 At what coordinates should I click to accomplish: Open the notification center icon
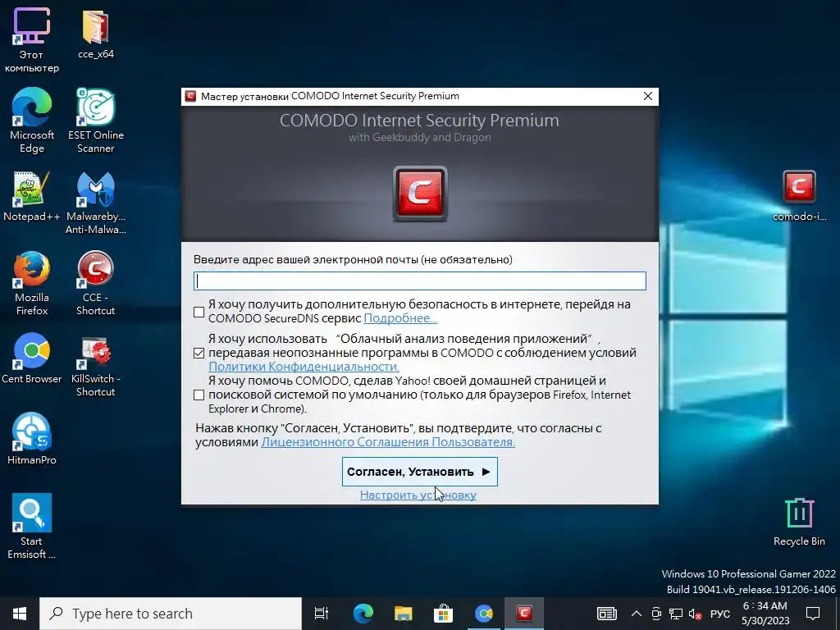click(x=813, y=614)
